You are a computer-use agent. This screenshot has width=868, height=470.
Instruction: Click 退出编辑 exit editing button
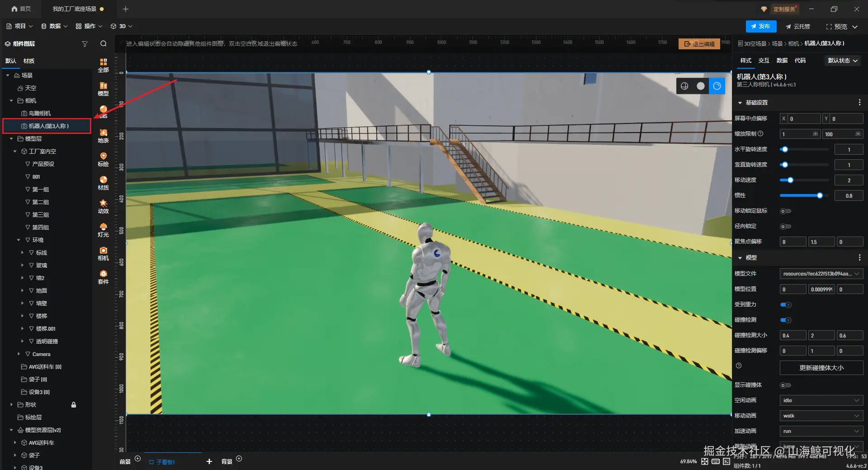pyautogui.click(x=699, y=44)
